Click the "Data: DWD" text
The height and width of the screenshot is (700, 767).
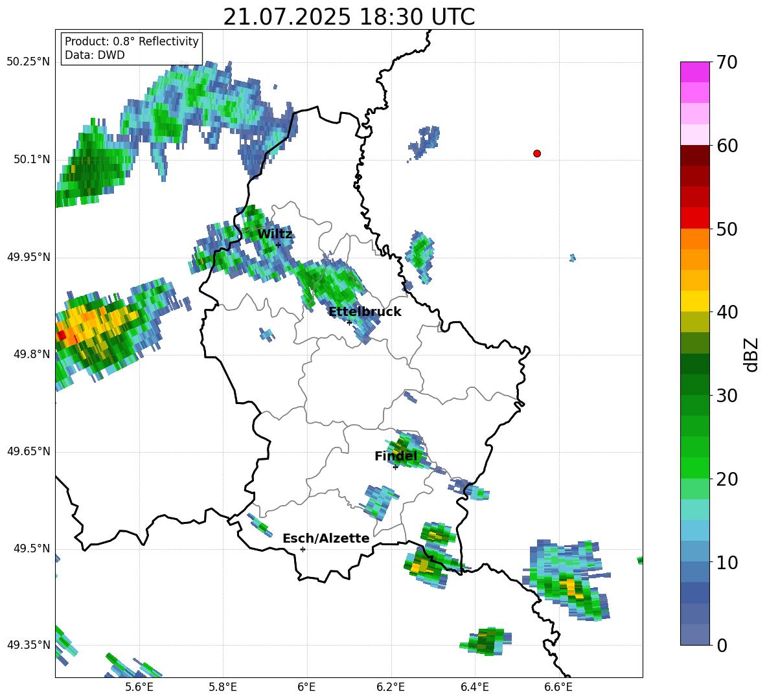[x=95, y=55]
